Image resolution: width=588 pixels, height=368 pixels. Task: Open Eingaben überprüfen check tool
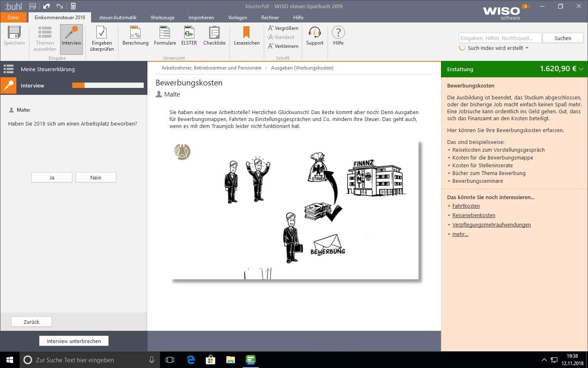coord(102,39)
